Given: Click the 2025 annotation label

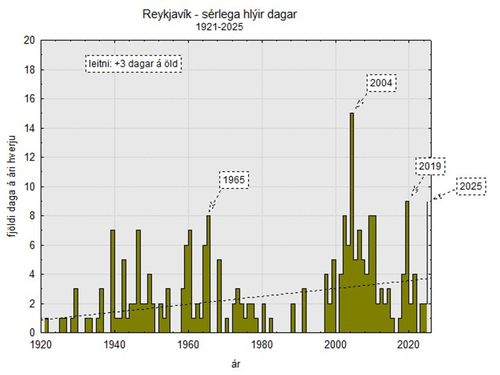Looking at the screenshot, I should (x=471, y=186).
